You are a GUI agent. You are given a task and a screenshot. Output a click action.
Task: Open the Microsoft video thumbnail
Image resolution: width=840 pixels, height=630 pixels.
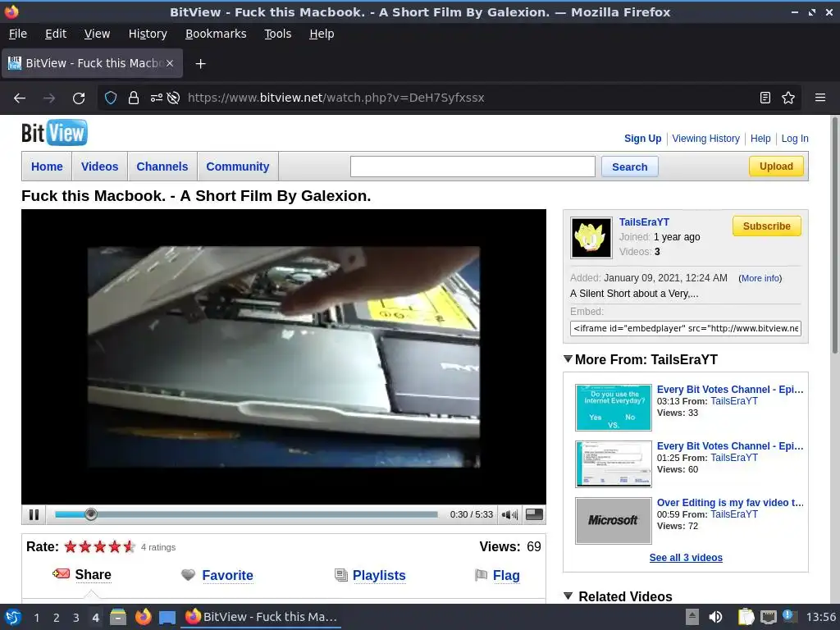[614, 521]
